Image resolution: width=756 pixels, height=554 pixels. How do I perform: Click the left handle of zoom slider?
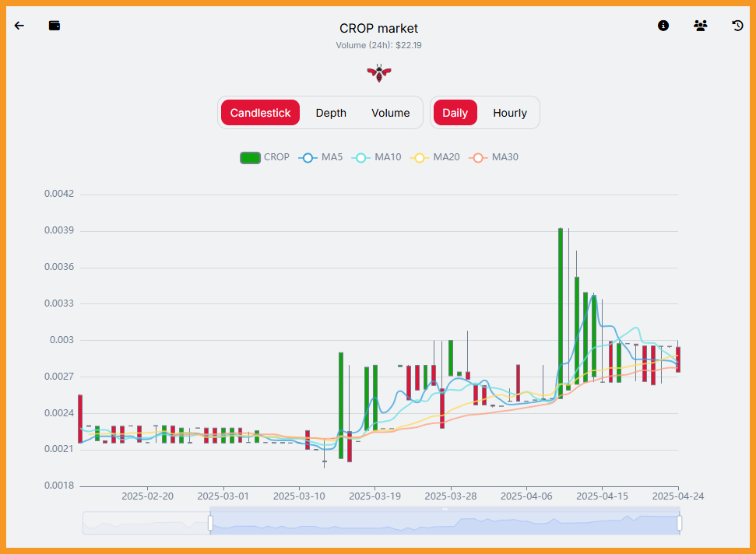211,523
